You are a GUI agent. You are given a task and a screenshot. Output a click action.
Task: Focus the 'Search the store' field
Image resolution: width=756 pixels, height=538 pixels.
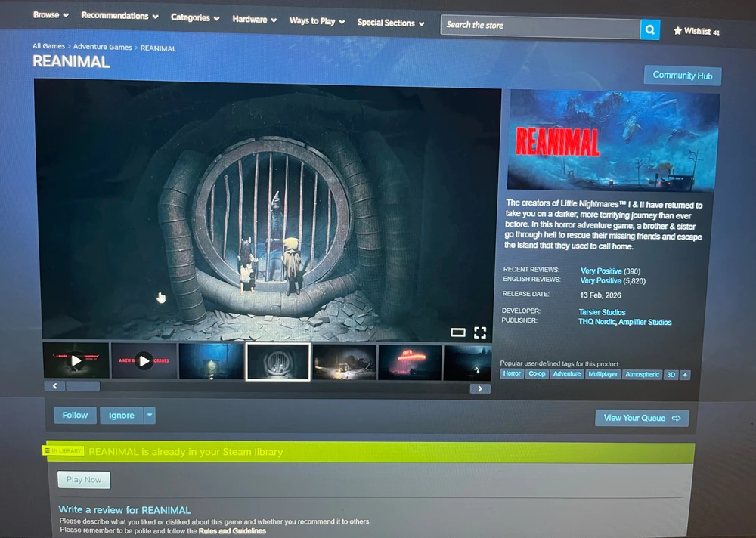click(541, 26)
